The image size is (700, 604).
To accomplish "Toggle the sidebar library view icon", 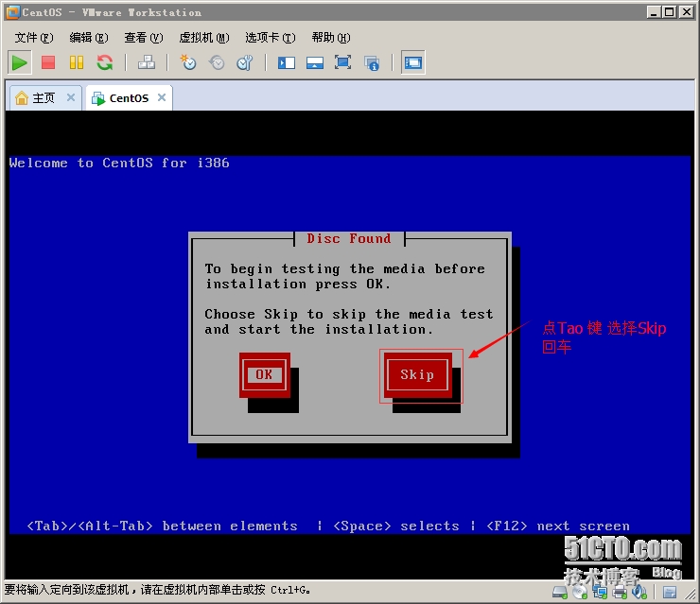I will pos(287,63).
